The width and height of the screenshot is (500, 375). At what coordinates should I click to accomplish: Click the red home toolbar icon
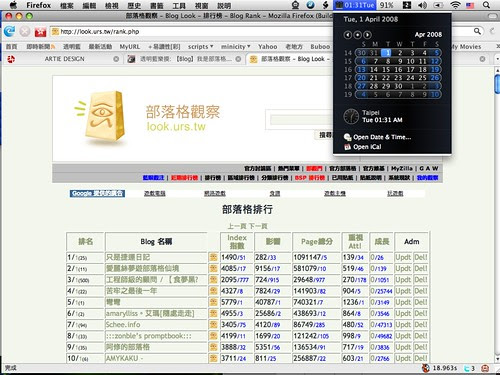click(x=40, y=32)
